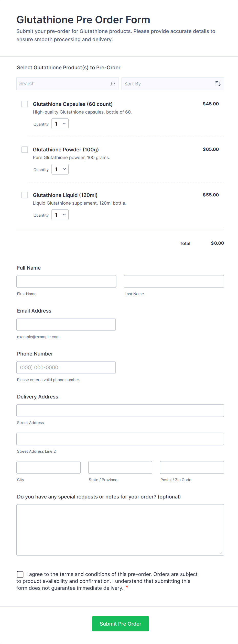Click the Phone Number field

(x=66, y=367)
